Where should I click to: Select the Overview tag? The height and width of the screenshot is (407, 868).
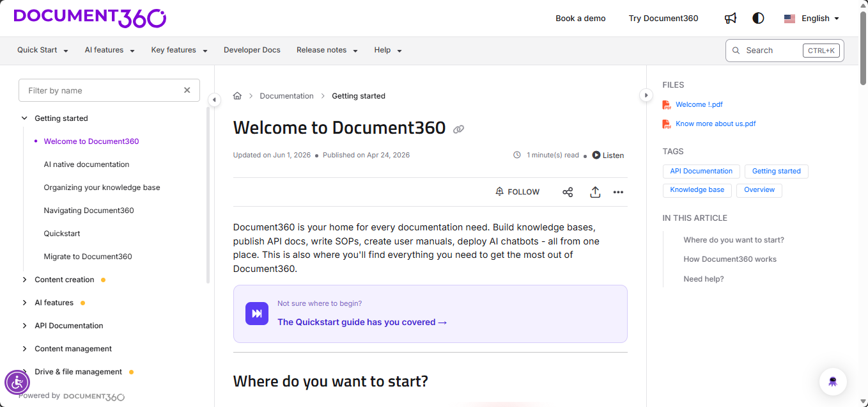point(759,190)
